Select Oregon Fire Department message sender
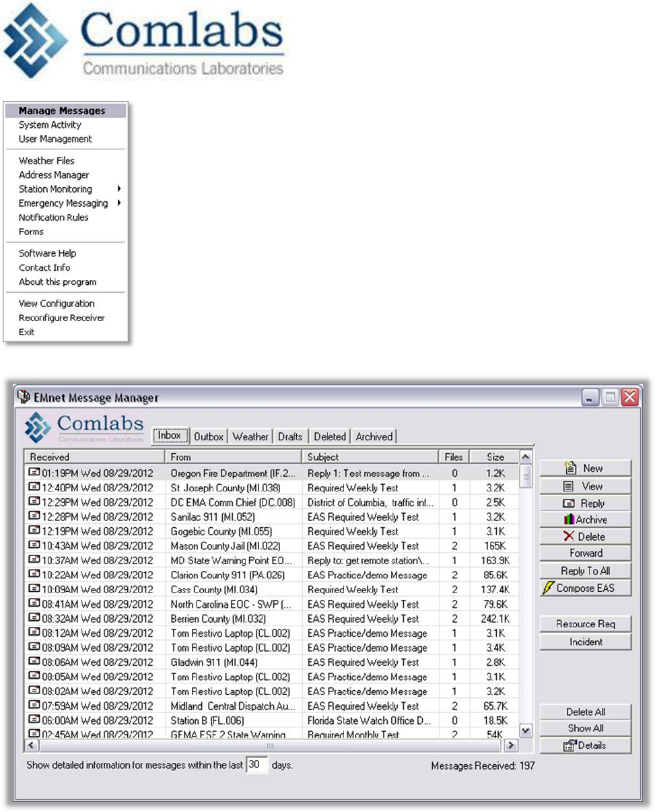Screen dimensions: 655x812 [232, 473]
